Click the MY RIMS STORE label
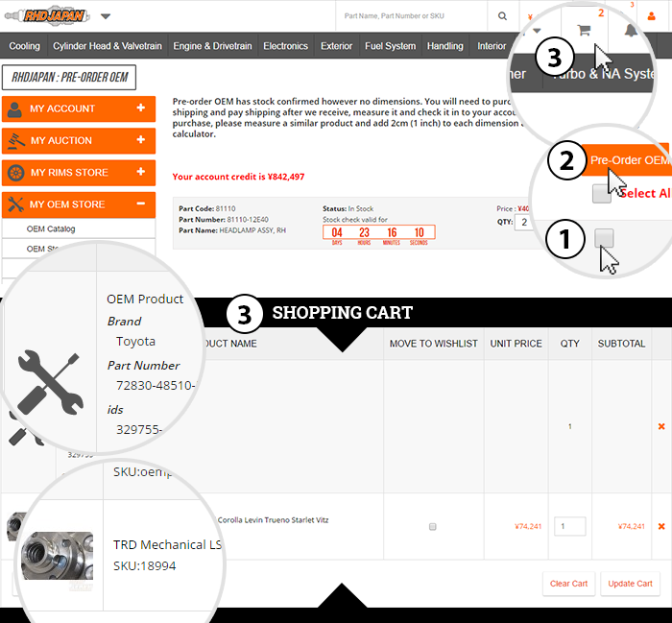Screen dimensions: 672x623 tap(69, 172)
